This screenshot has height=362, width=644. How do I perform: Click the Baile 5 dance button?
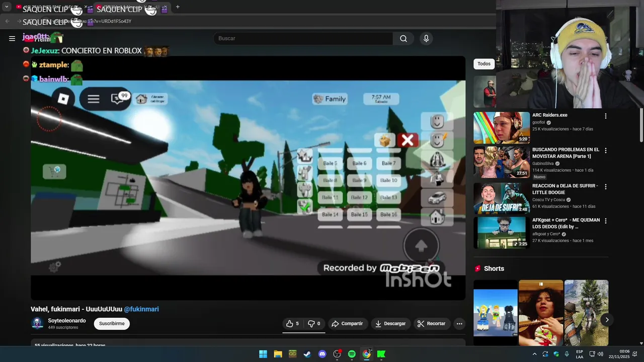click(330, 163)
